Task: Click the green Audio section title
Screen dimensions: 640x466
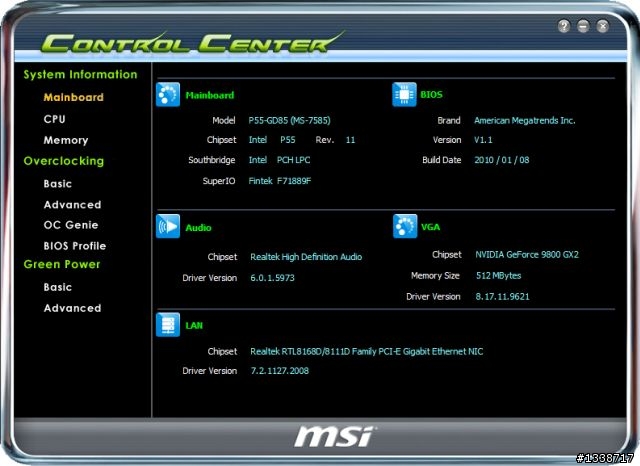Action: coord(198,228)
